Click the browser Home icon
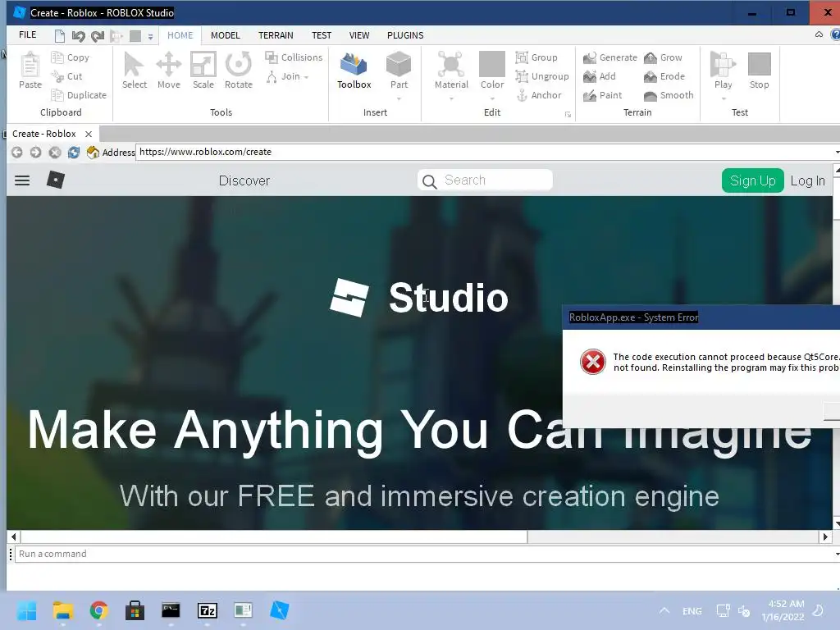 (x=93, y=152)
